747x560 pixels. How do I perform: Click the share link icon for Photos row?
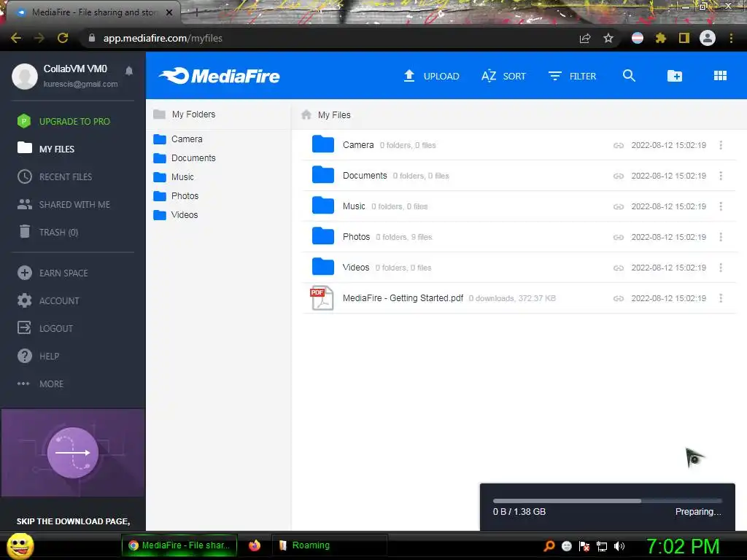(619, 237)
